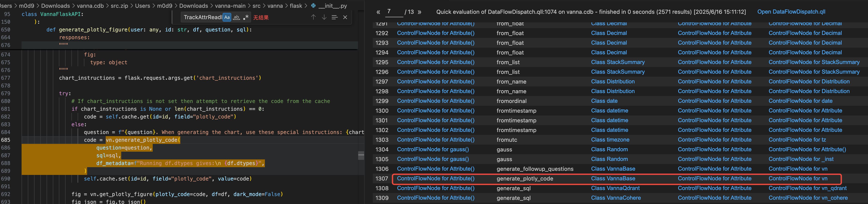Open ControlFlowNode for _inst link
Image resolution: width=868 pixels, height=204 pixels.
point(801,159)
